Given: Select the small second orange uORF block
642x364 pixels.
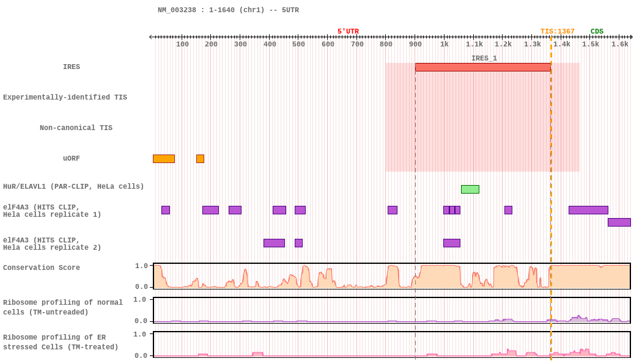Looking at the screenshot, I should tap(200, 159).
